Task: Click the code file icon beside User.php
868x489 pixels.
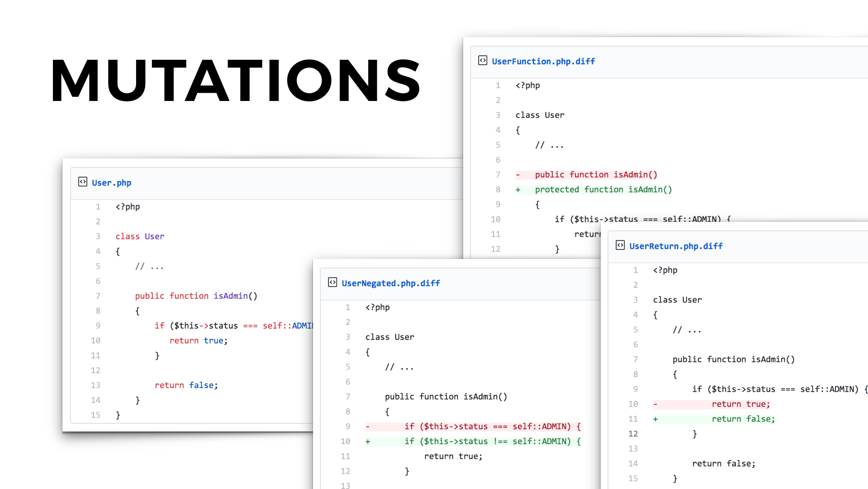Action: click(82, 182)
